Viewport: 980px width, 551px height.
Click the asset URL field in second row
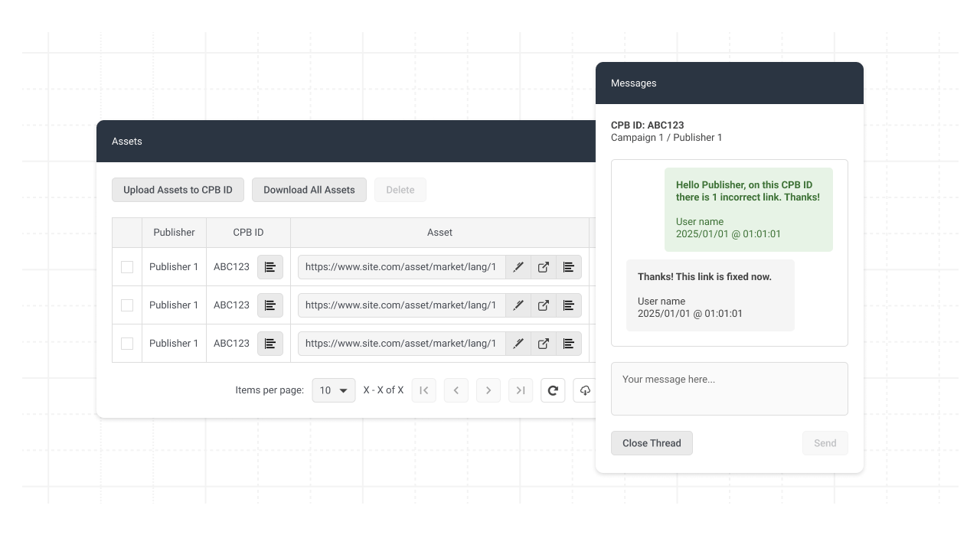pyautogui.click(x=402, y=305)
